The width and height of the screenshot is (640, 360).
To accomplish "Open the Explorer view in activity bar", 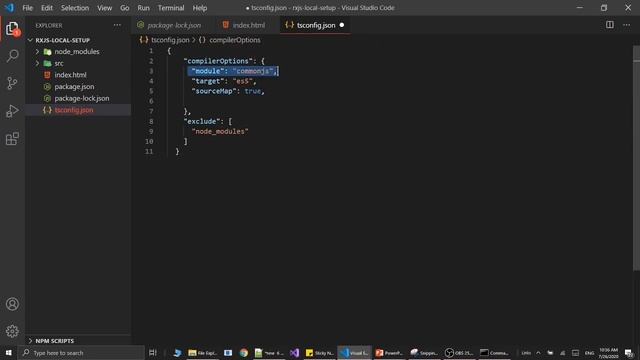I will pos(12,29).
